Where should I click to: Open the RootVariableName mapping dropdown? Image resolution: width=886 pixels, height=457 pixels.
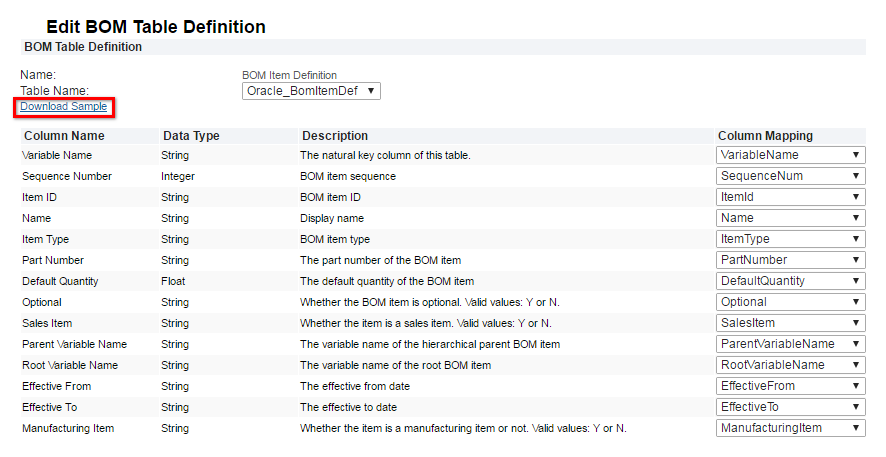pyautogui.click(x=790, y=365)
